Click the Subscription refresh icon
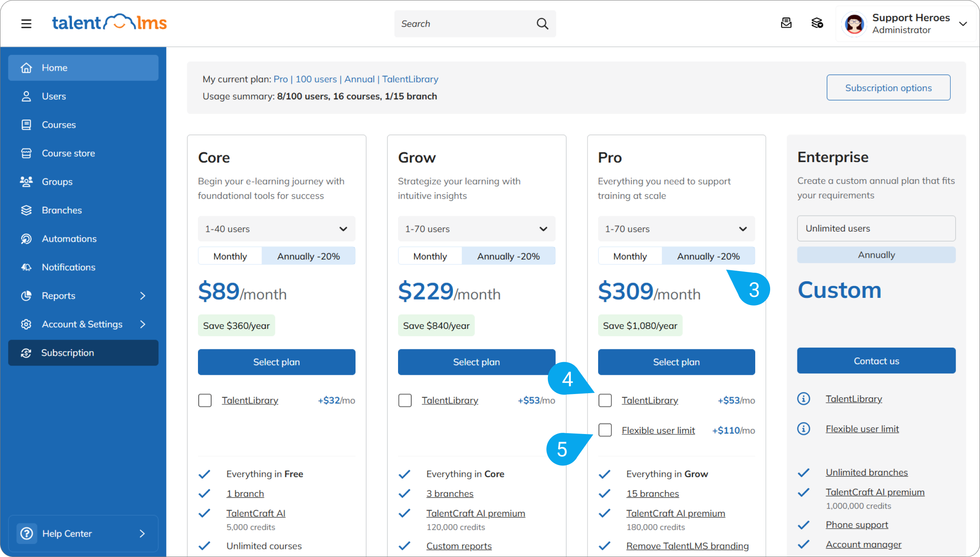The width and height of the screenshot is (980, 557). [26, 353]
